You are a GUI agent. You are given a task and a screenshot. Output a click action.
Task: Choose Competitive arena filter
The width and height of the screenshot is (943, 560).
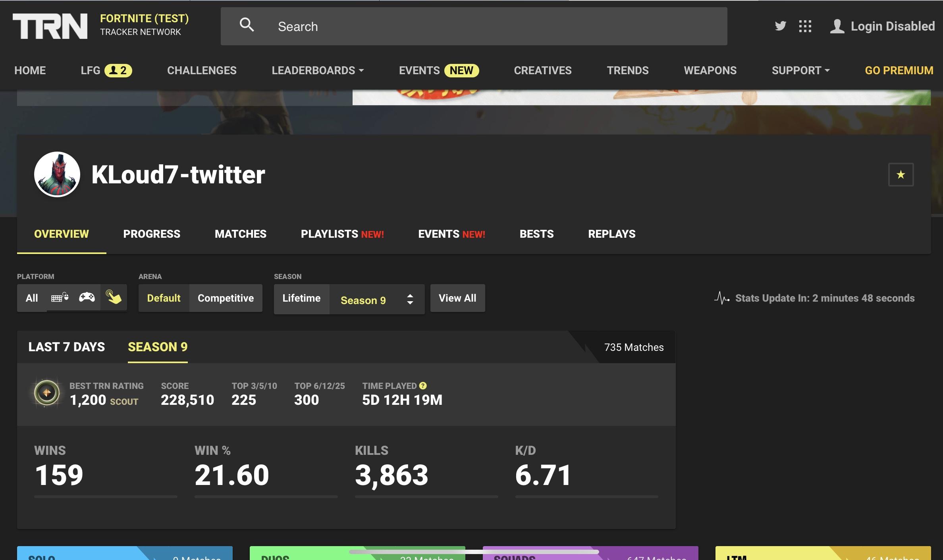(x=226, y=298)
